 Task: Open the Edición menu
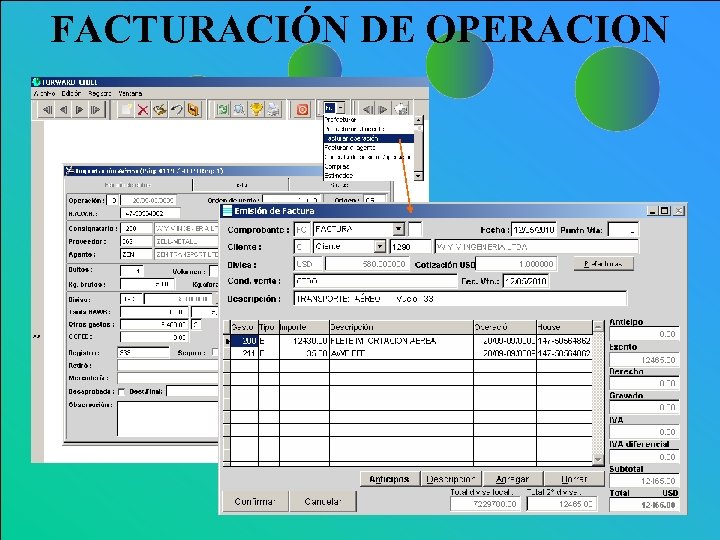click(71, 94)
